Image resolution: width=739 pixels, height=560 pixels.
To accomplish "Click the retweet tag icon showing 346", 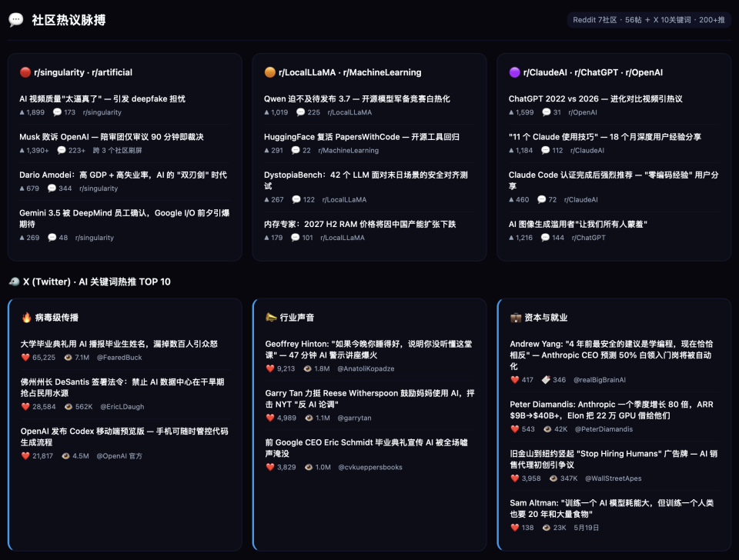I will [x=546, y=379].
